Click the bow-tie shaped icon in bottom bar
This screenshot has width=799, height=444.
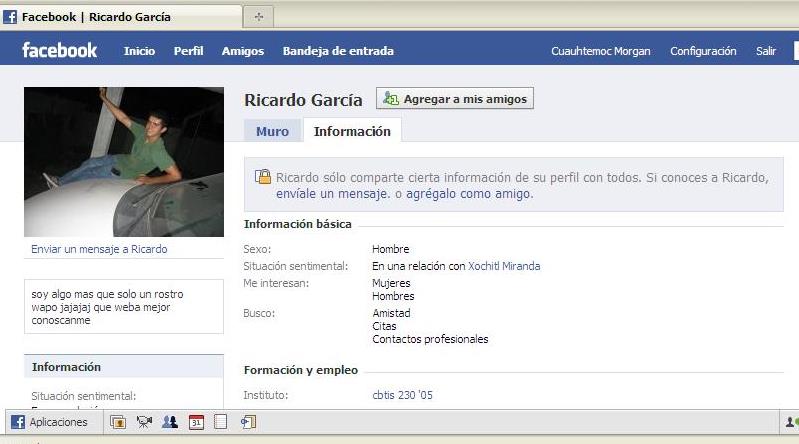144,422
